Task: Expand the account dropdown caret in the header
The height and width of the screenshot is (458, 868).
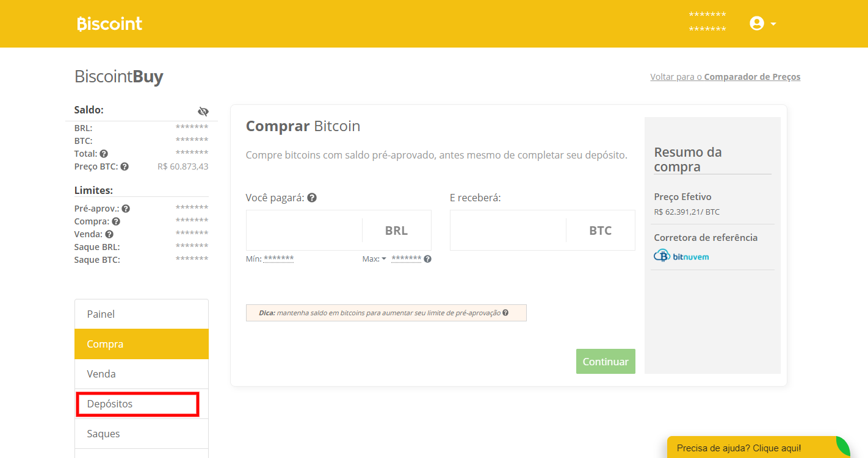Action: [773, 24]
